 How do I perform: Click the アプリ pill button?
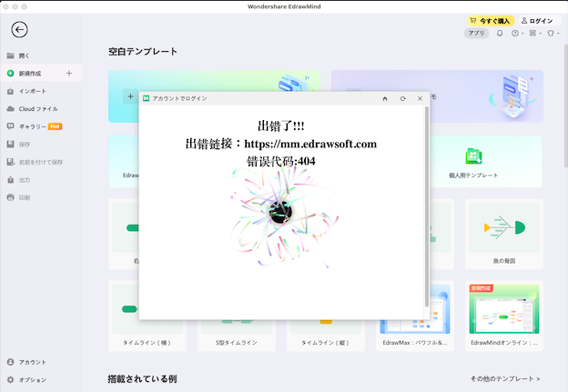tap(476, 34)
